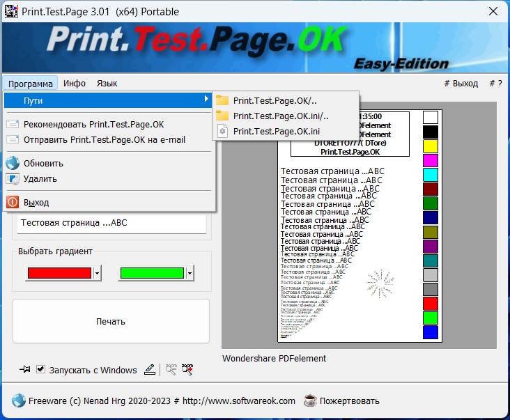Click the Печать button
This screenshot has width=510, height=420.
click(111, 321)
